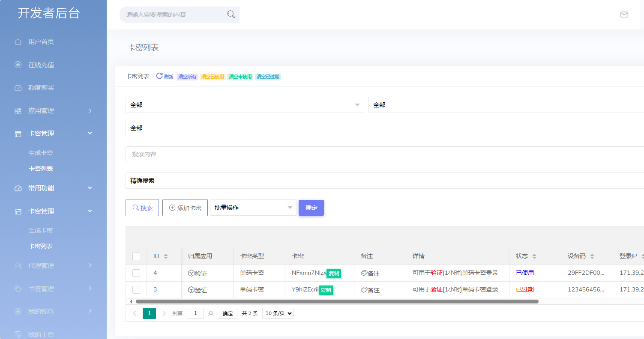Open the 批量操作 dropdown
Image resolution: width=644 pixels, height=339 pixels.
tap(253, 208)
